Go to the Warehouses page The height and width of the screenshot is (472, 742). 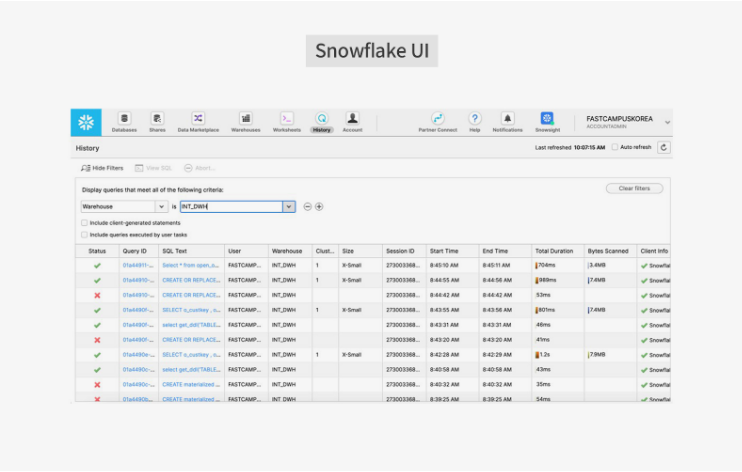click(x=246, y=122)
